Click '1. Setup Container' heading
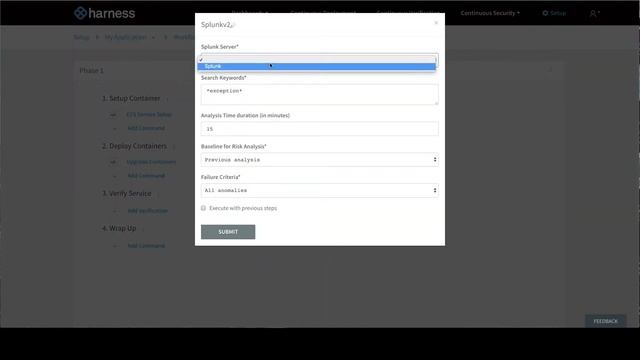This screenshot has width=640, height=360. point(131,98)
